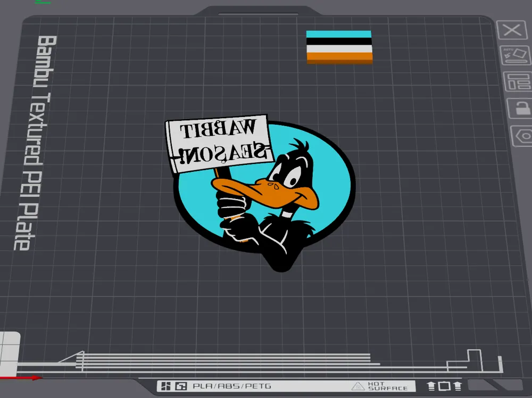Open plate settings hexagon icon
The height and width of the screenshot is (398, 532).
point(523,136)
